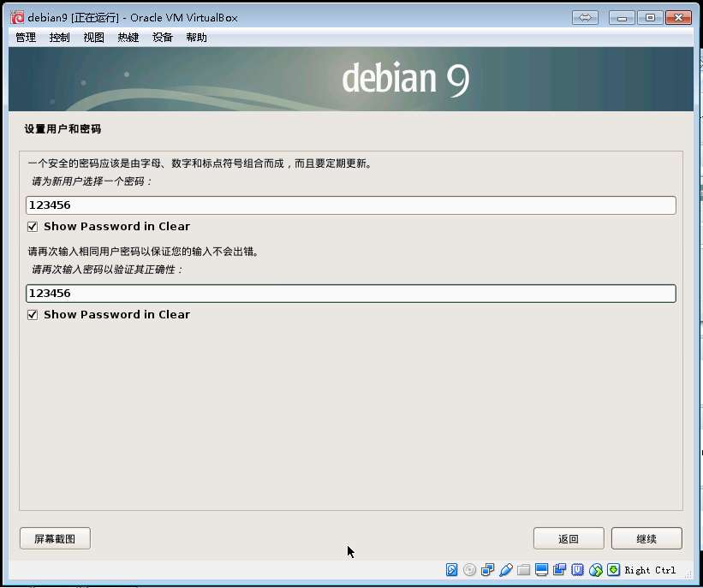Viewport: 703px width, 588px height.
Task: Click the USB devices status icon
Action: click(505, 570)
